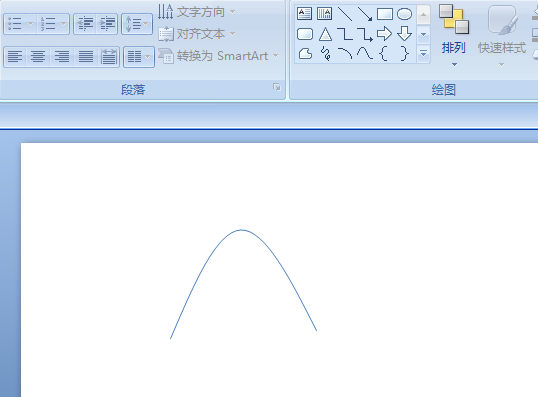Open the 文字方向 text direction menu
This screenshot has height=397, width=538.
(197, 12)
